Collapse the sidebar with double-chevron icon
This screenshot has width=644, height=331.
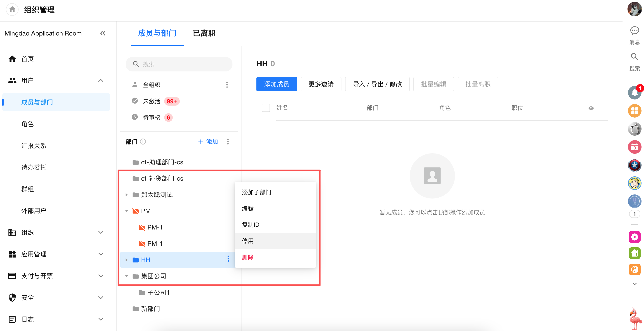(102, 33)
